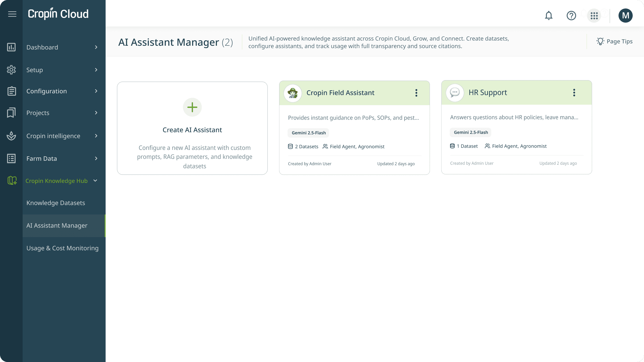Viewport: 644px width, 362px height.
Task: Click the Unified AI-powered knowledge assistant description
Action: tap(379, 42)
